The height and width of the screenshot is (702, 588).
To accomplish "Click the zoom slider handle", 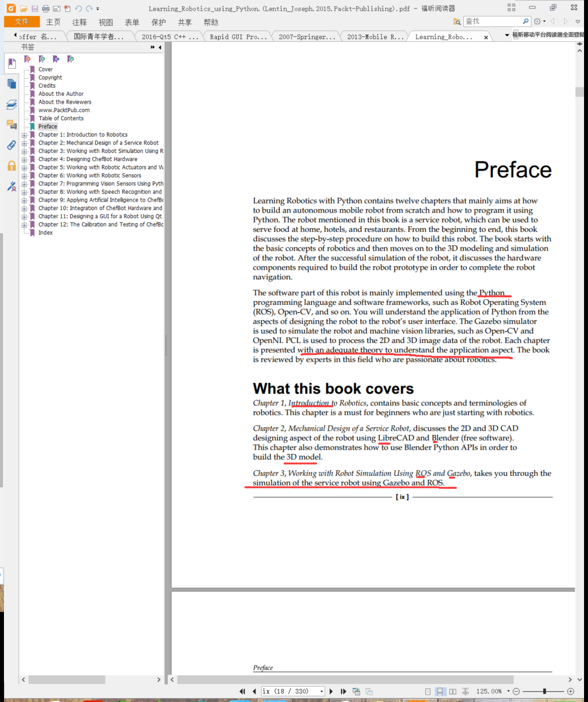I will pos(544,691).
